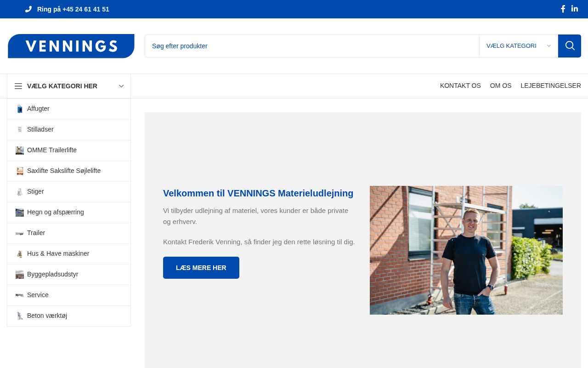Click the Saxlifte category icon
Image resolution: width=588 pixels, height=368 pixels.
20,171
